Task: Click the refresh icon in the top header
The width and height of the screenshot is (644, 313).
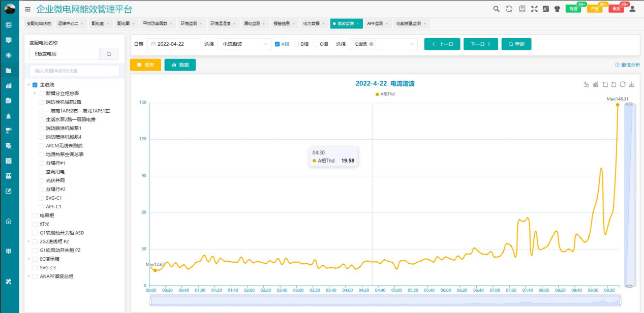Action: (x=509, y=9)
